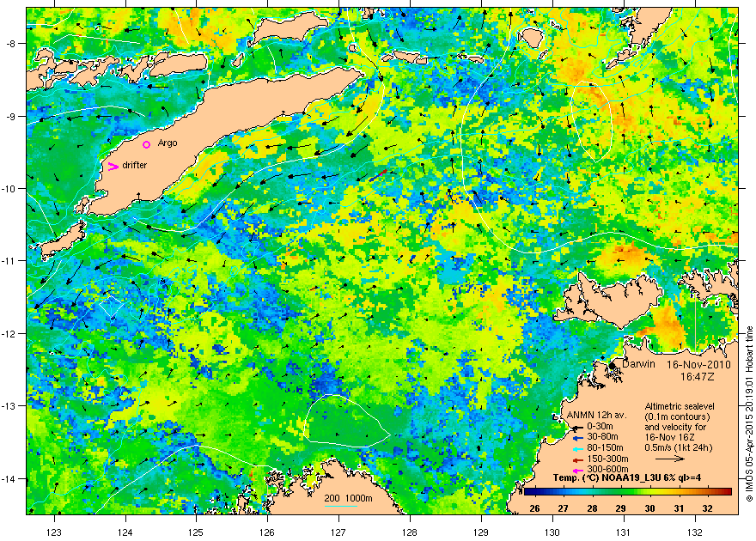Click the latitude axis label "-12"
This screenshot has height=541, width=756.
coord(9,333)
